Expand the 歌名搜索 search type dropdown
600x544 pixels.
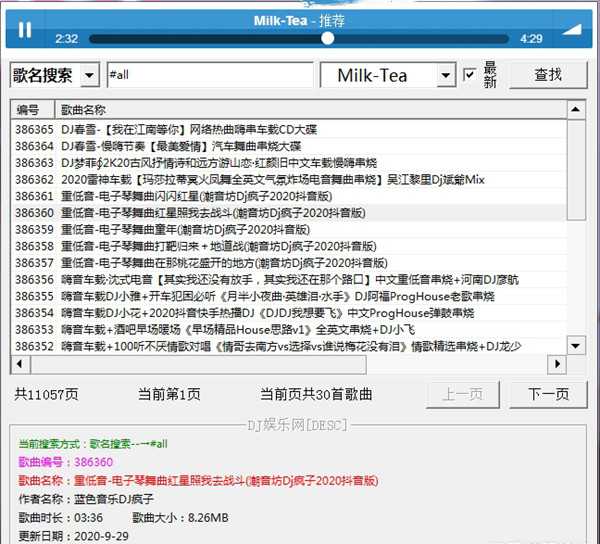click(88, 76)
